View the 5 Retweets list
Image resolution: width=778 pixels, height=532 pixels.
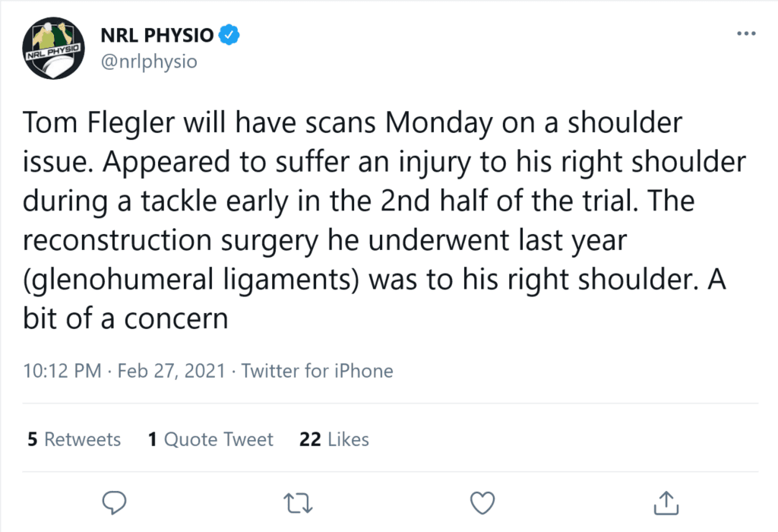[74, 439]
